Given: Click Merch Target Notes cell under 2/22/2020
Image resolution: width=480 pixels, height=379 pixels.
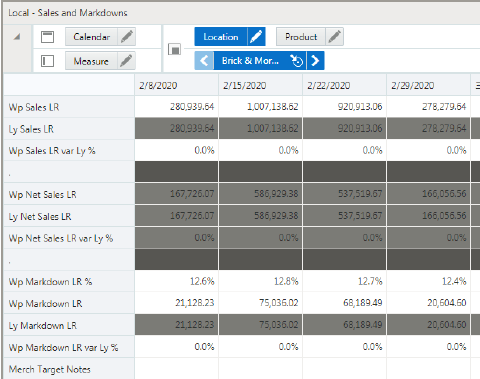Looking at the screenshot, I should coord(345,369).
